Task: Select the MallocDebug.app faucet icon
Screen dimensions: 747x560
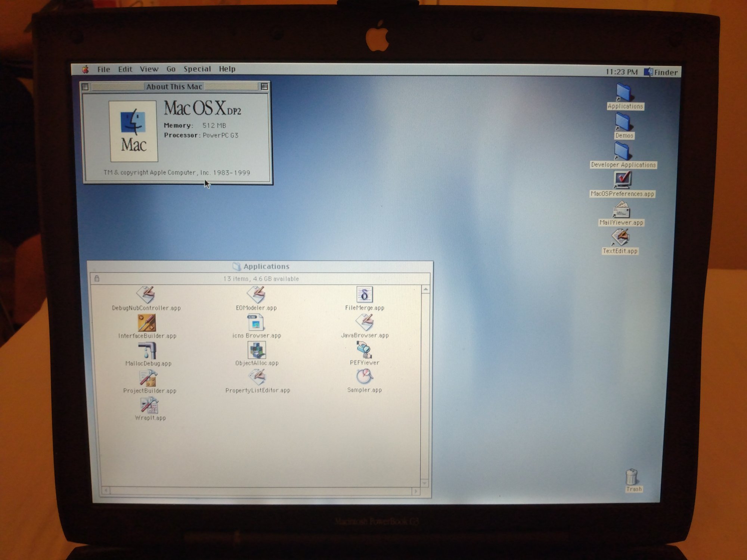Action: [148, 350]
